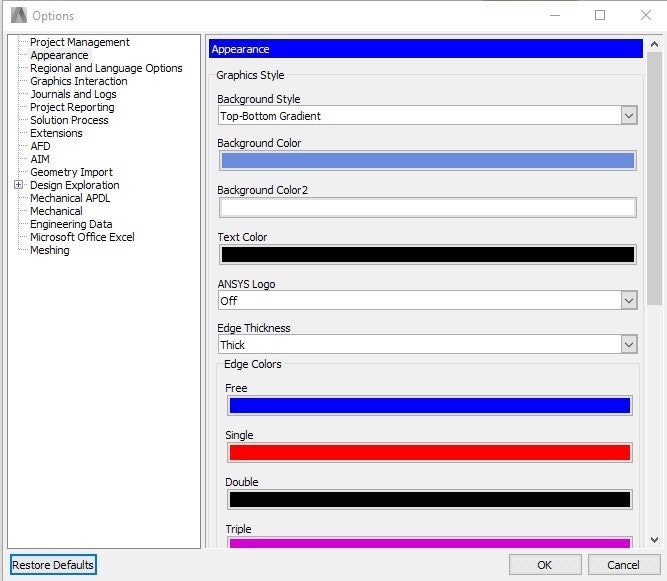This screenshot has height=581, width=667.
Task: Select Project Management in the options tree
Action: pyautogui.click(x=80, y=42)
